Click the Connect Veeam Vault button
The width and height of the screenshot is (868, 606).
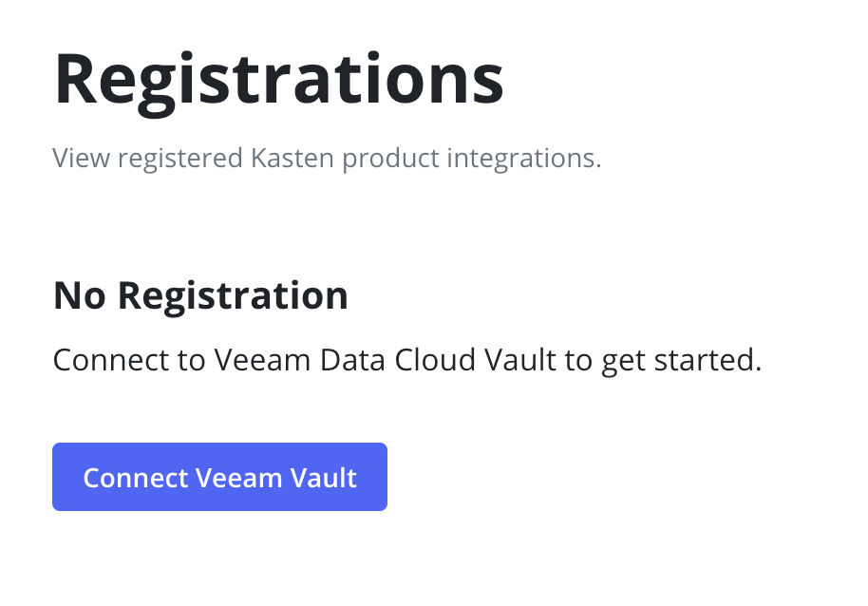tap(219, 477)
